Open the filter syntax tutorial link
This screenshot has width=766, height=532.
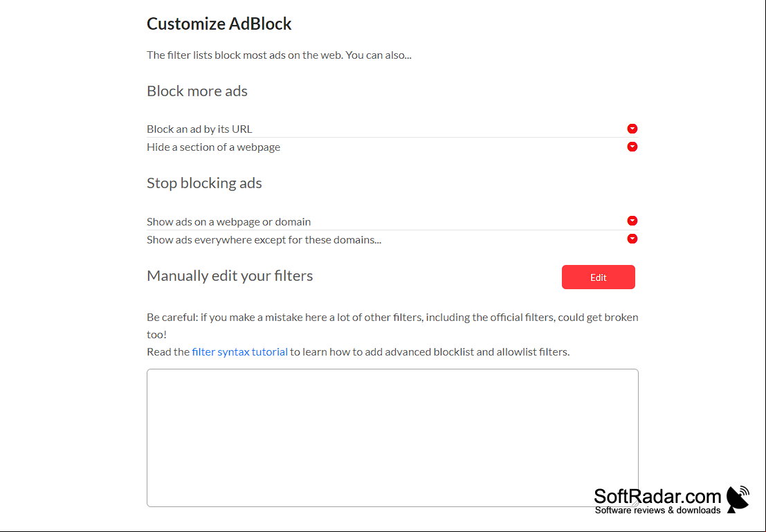coord(239,351)
